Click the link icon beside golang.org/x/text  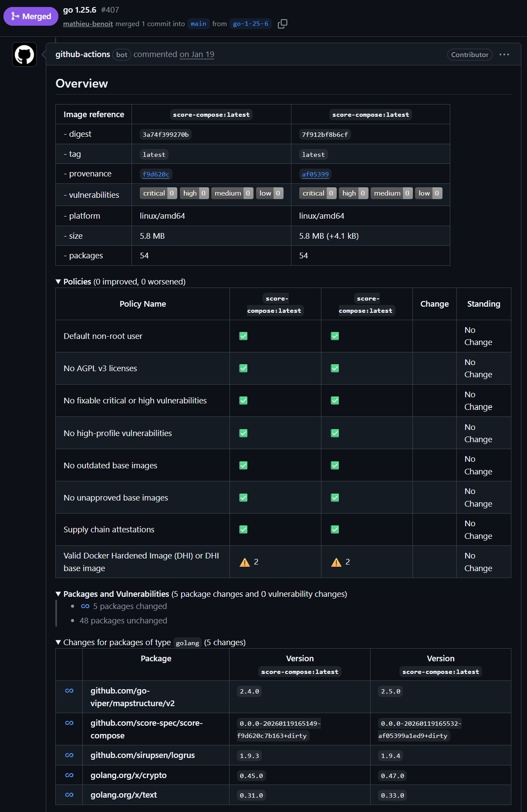(x=69, y=795)
